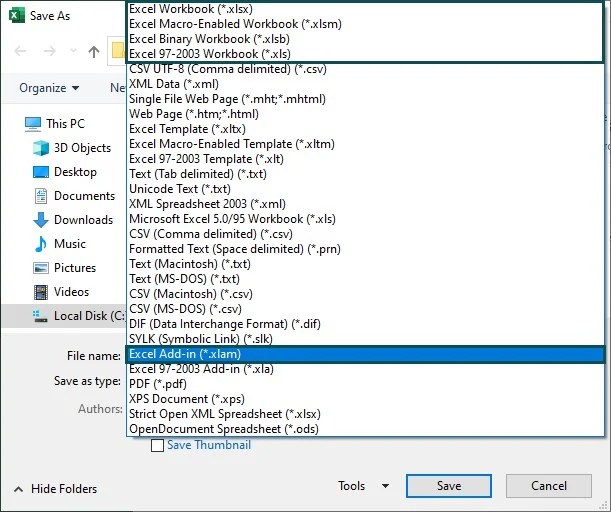This screenshot has width=611, height=512.
Task: Select Text (Macintosh) (*.txt)
Action: tap(366, 264)
